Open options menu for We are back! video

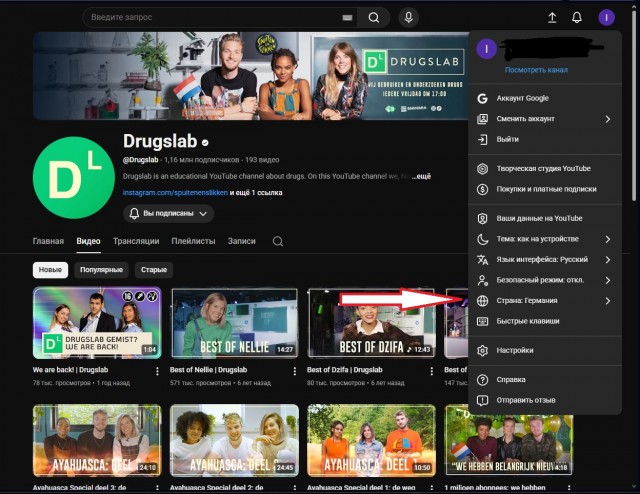coord(157,371)
